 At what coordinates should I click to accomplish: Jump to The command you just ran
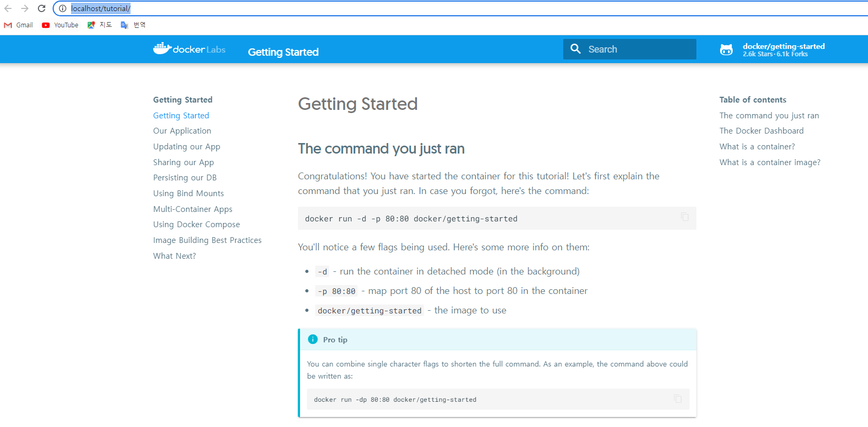(769, 116)
